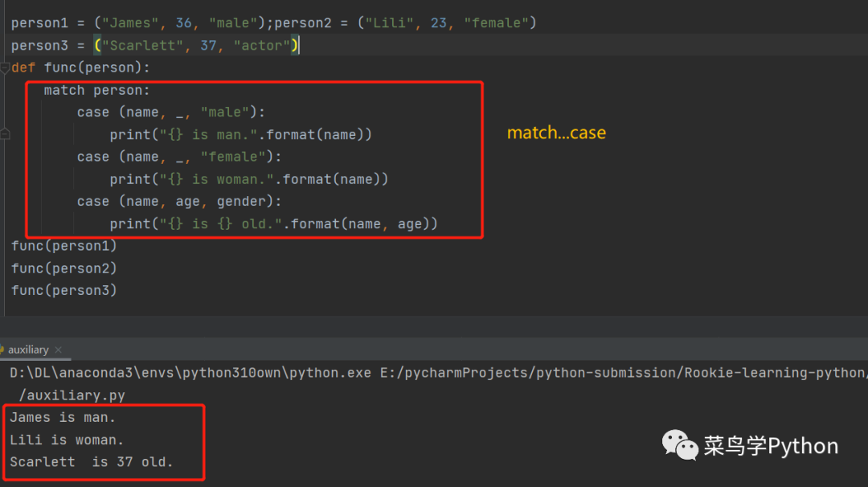Click the 菜鸟学Python watermark text
Screen dimensions: 868x487
click(771, 446)
